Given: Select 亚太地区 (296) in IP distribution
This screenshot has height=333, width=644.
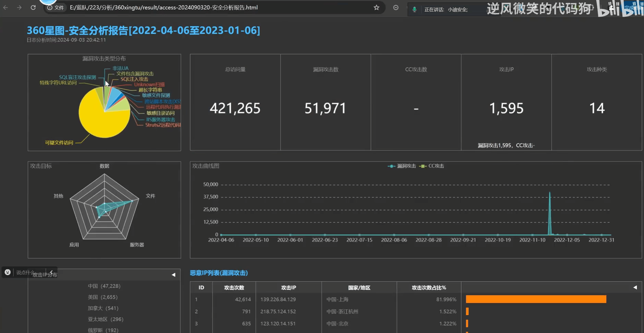Looking at the screenshot, I should [x=105, y=319].
